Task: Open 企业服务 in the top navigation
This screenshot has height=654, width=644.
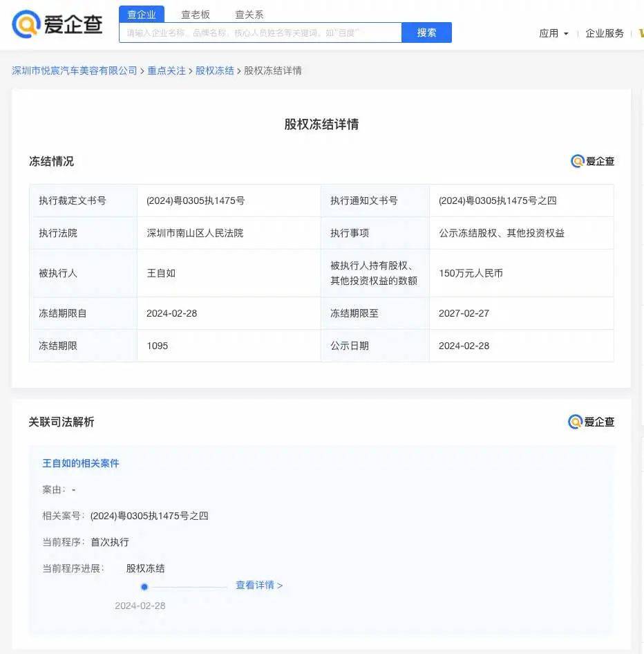Action: (605, 33)
